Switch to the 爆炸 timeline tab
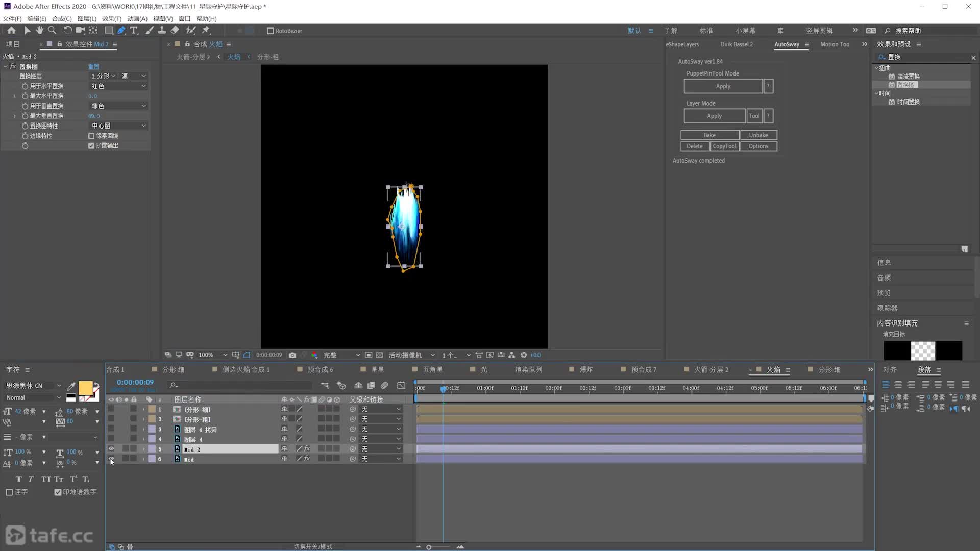 (586, 369)
